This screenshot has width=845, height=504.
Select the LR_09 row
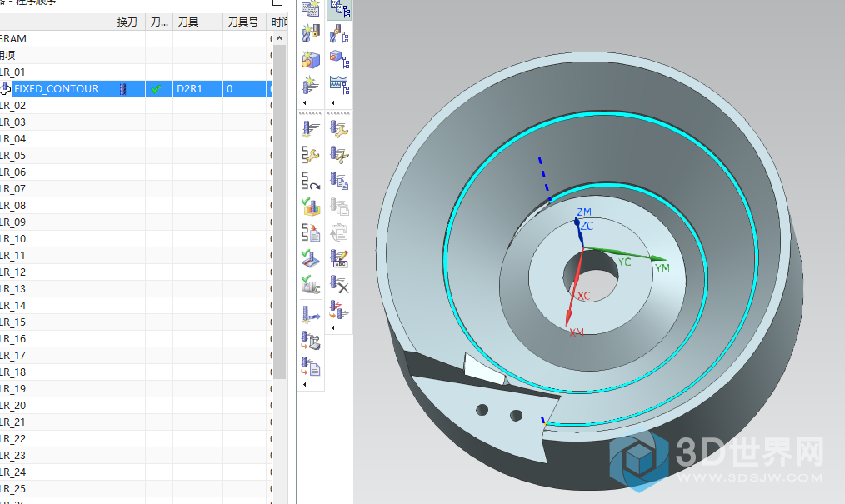click(136, 222)
